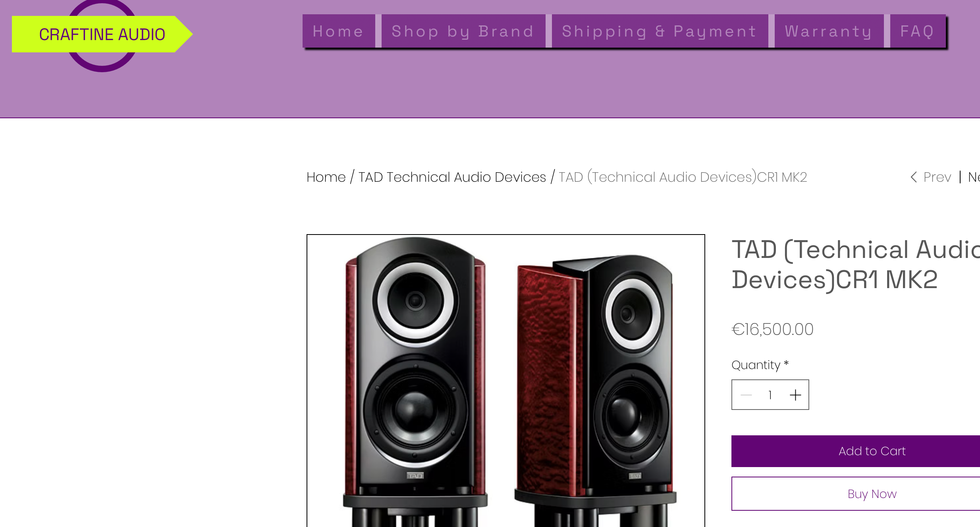The image size is (980, 527).
Task: Open the Home menu item
Action: tap(339, 31)
